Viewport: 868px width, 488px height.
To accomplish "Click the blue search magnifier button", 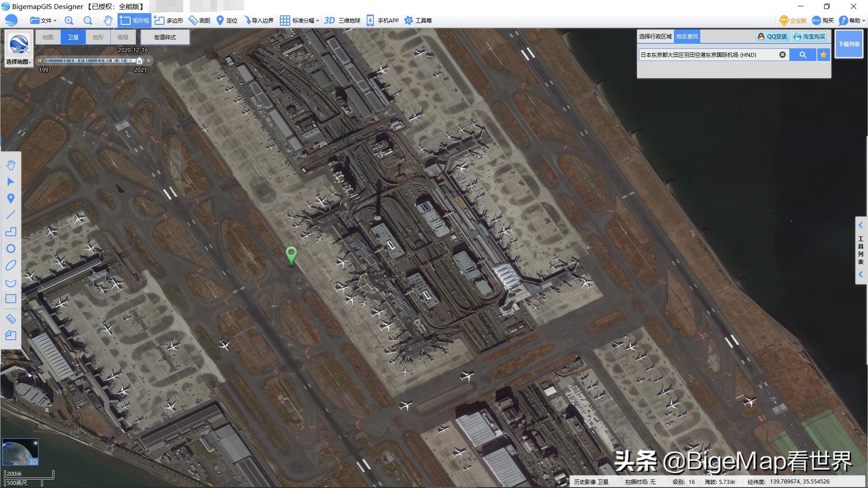I will point(803,55).
